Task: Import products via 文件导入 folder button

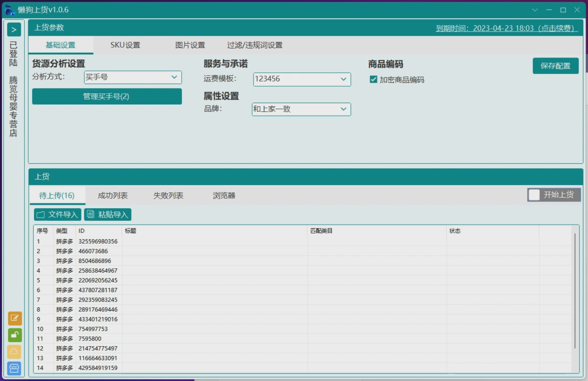Action: pyautogui.click(x=58, y=215)
